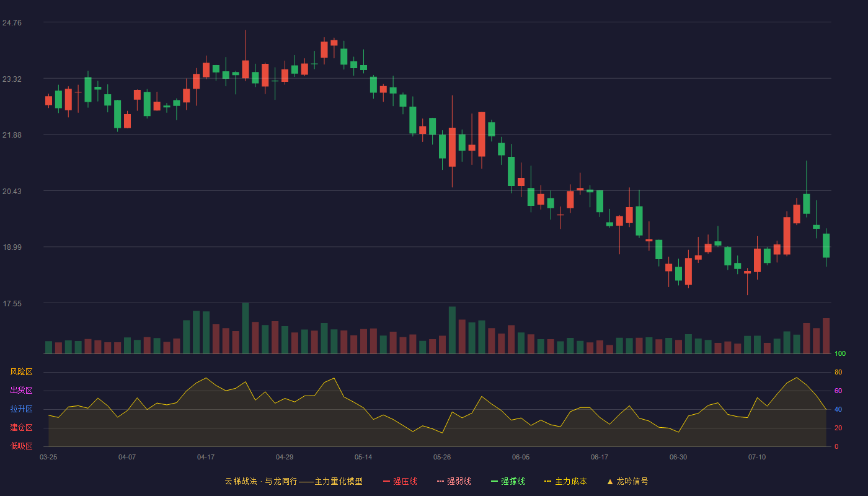Click the 21.88 price axis label
Image resolution: width=868 pixels, height=496 pixels.
[x=12, y=135]
